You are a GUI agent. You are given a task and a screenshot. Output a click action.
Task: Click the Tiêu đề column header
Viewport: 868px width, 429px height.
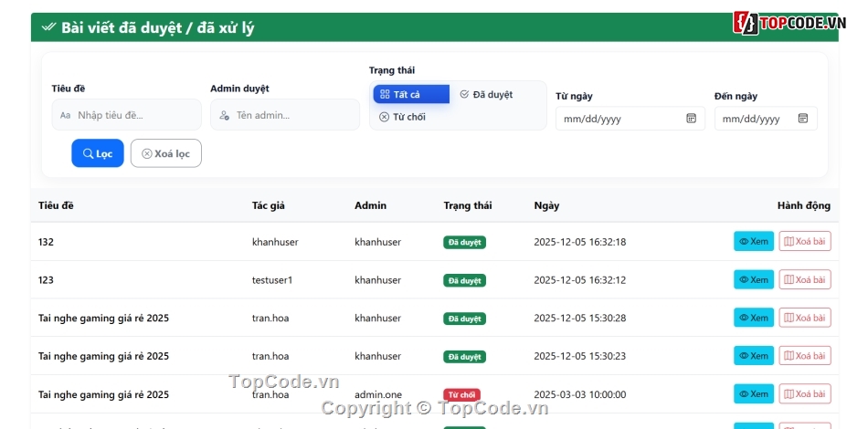pos(56,205)
